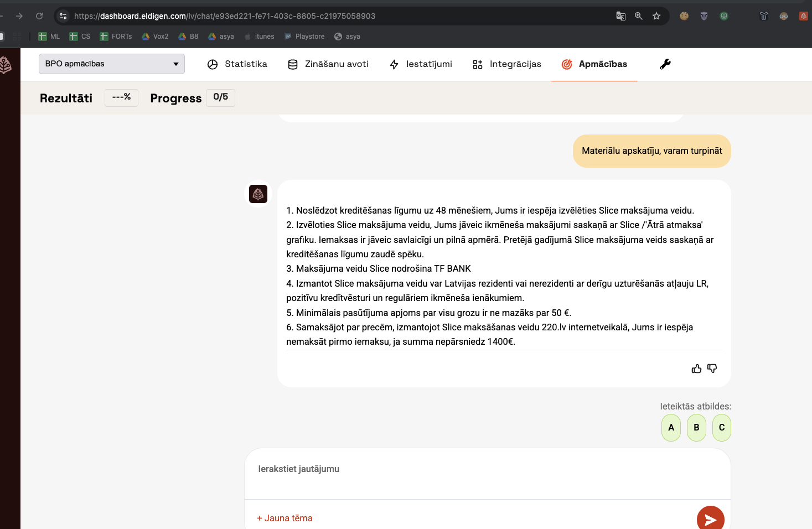Click the + Jauna tēma link
This screenshot has width=812, height=529.
(285, 518)
